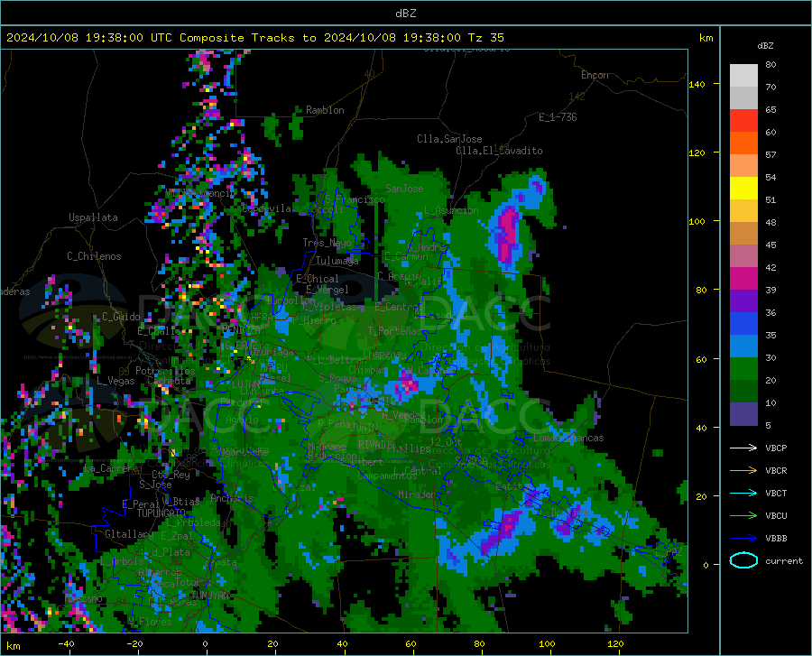Click the 'E_1-736' map label
Viewport: 812px width, 656px height.
[x=558, y=117]
